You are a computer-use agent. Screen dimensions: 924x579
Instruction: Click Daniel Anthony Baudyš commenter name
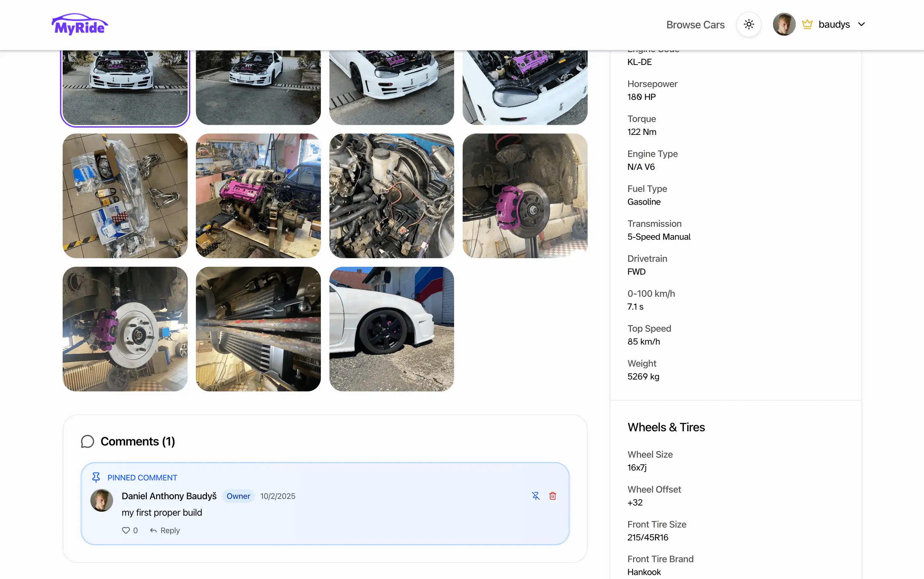click(169, 496)
